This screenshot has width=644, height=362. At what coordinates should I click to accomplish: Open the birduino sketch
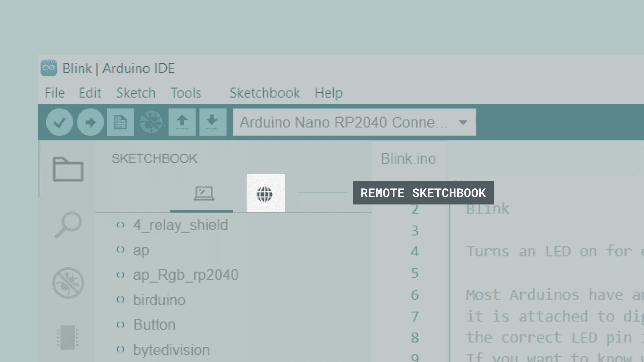(159, 300)
